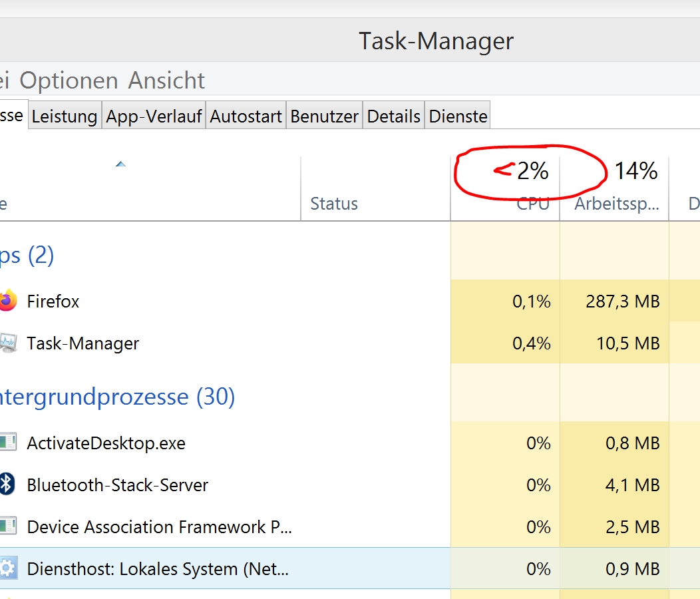Show the Details tab
Image resolution: width=700 pixels, height=599 pixels.
pyautogui.click(x=393, y=116)
